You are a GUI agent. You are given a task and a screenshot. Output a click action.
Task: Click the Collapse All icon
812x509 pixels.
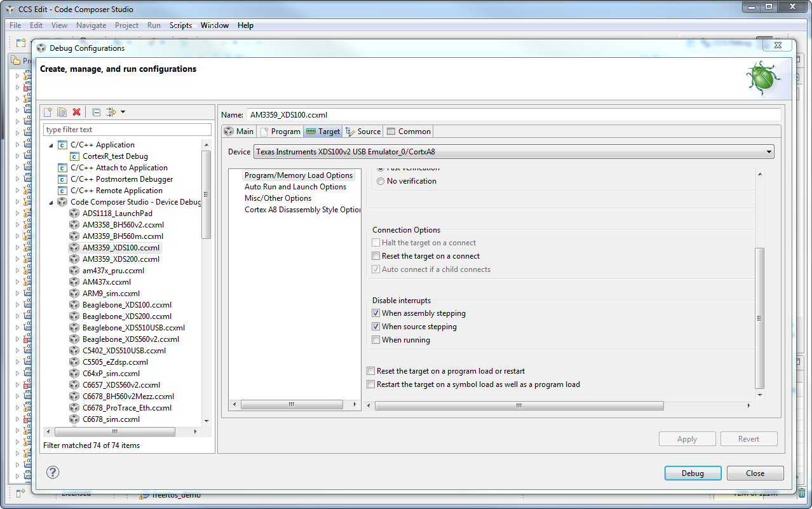point(96,112)
